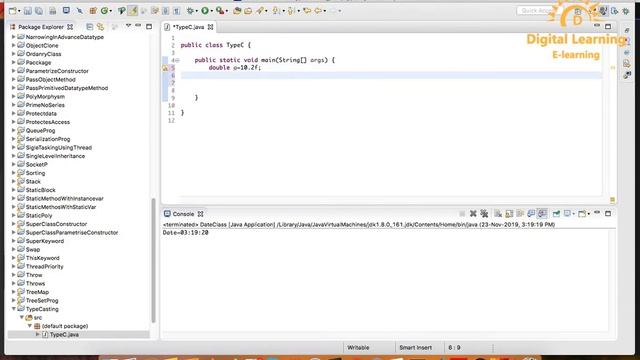This screenshot has width=640, height=360.
Task: Go to Previous Annotation icon
Action: [x=290, y=11]
